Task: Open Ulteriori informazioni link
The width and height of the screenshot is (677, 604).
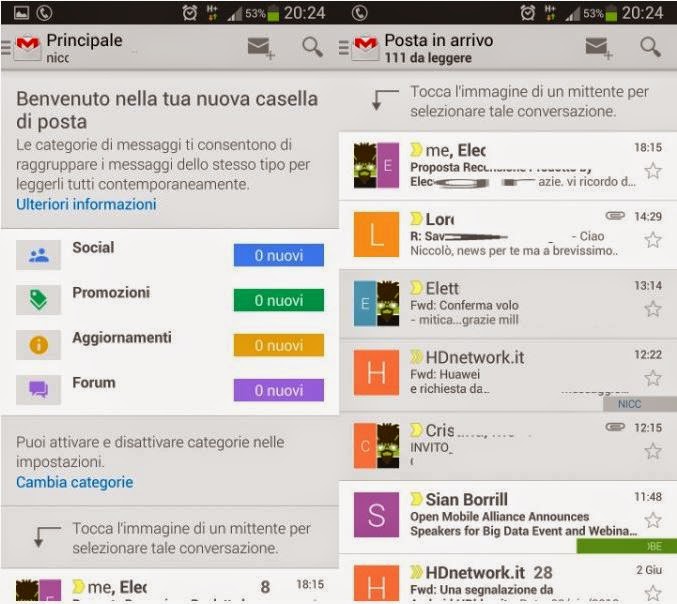Action: pos(86,204)
